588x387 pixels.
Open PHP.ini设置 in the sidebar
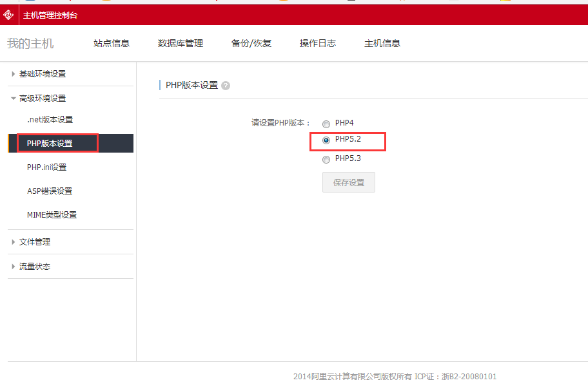pyautogui.click(x=46, y=167)
